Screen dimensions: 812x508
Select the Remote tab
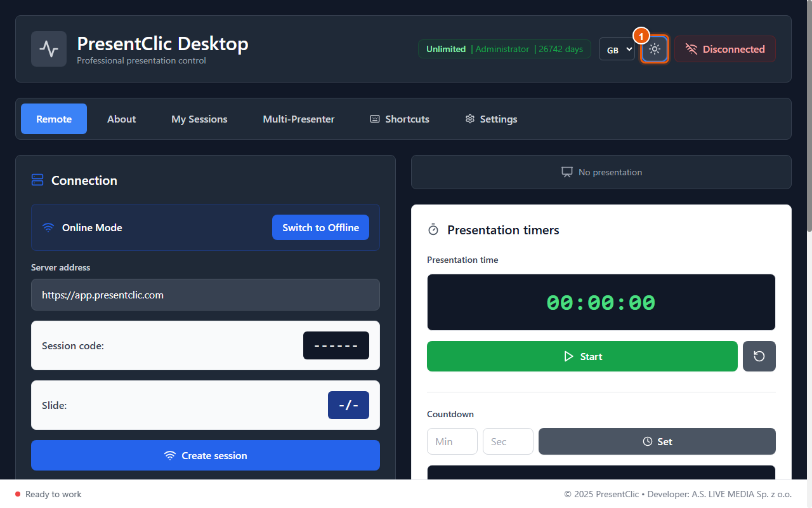pos(54,119)
